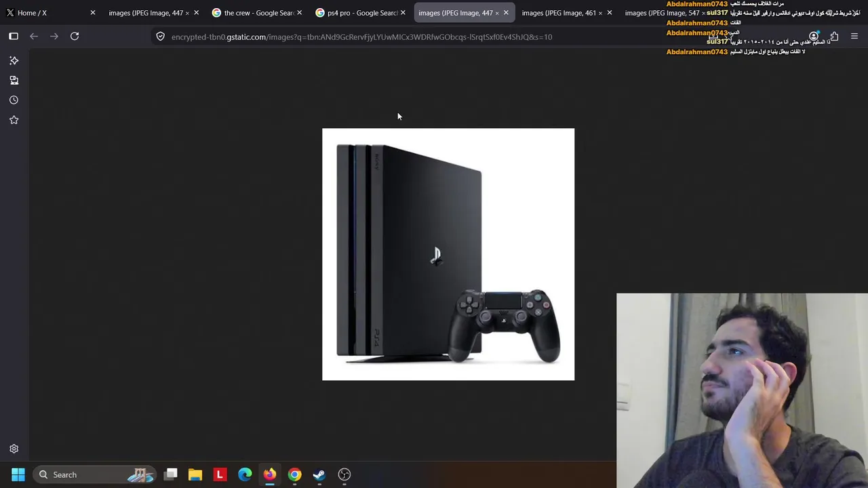Click the Windows taskbar Search box
This screenshot has width=868, height=488.
coord(95,474)
